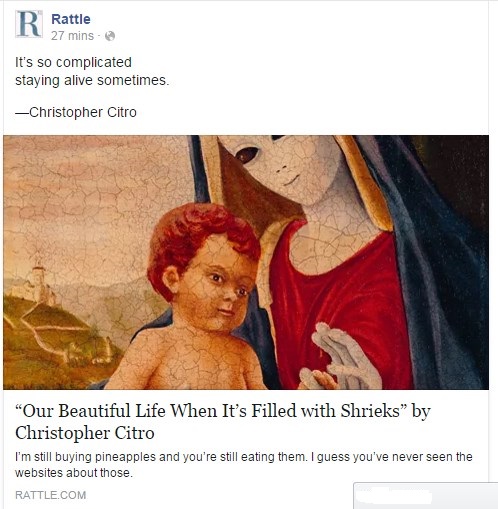Click the quote text 'It's so complicated'
The width and height of the screenshot is (498, 509).
click(73, 62)
